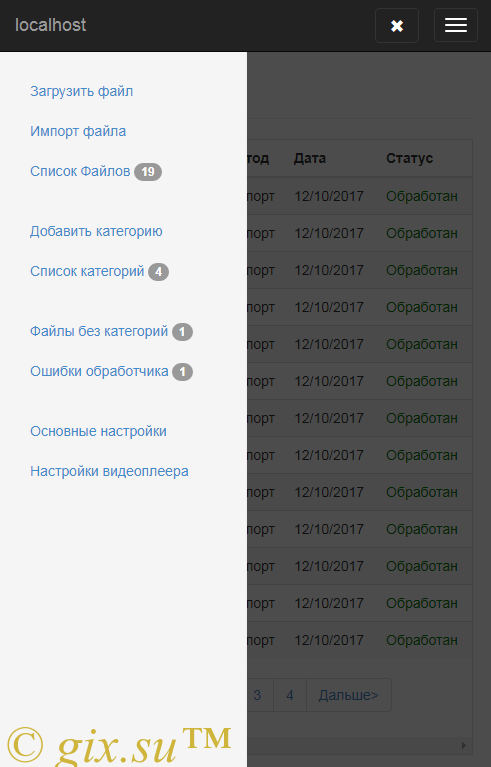Go to pagination page 3
The width and height of the screenshot is (491, 767).
click(258, 695)
